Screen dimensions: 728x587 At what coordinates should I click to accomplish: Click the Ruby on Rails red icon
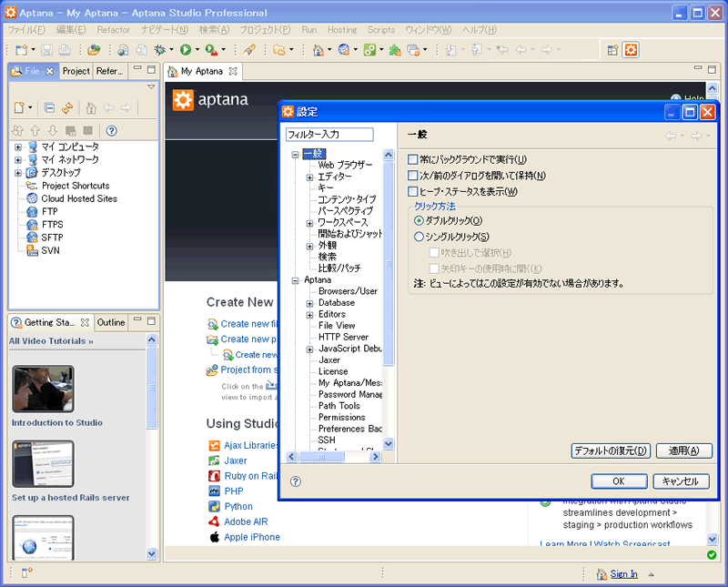point(214,476)
